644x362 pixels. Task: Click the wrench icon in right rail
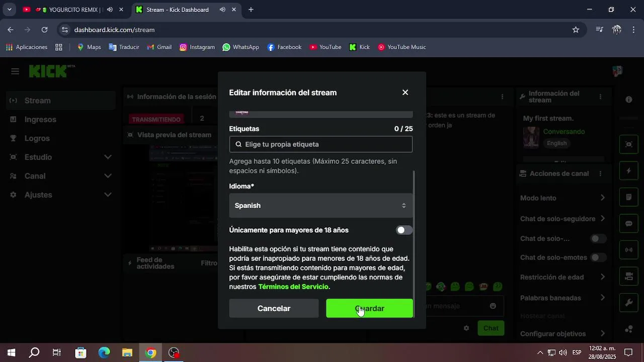(x=628, y=303)
